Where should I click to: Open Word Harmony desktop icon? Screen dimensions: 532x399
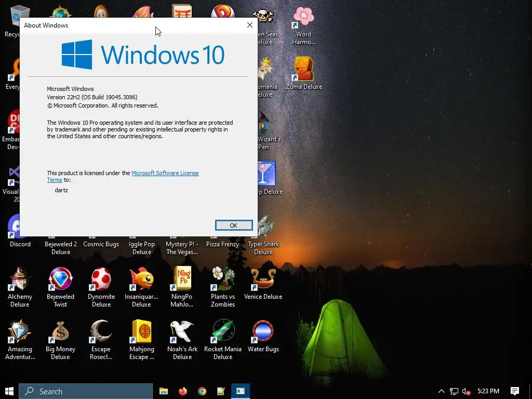pyautogui.click(x=303, y=25)
